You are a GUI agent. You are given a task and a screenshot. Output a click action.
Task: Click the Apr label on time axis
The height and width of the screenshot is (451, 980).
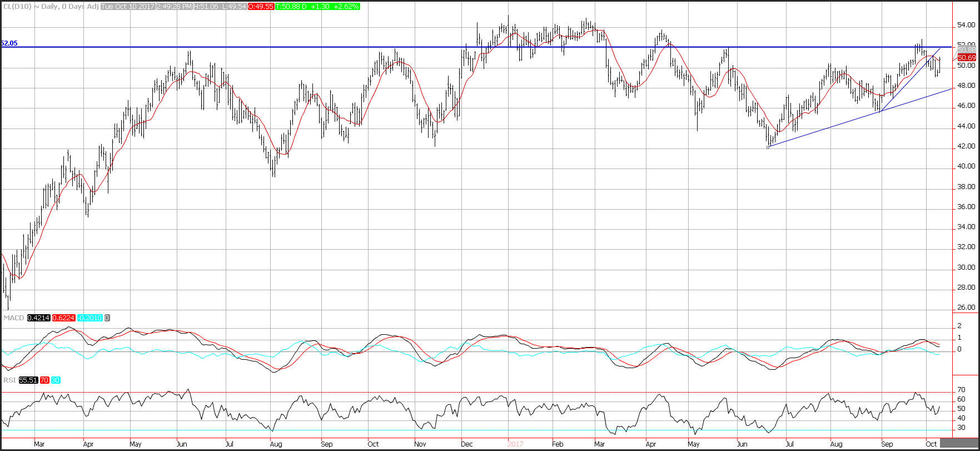pos(88,444)
